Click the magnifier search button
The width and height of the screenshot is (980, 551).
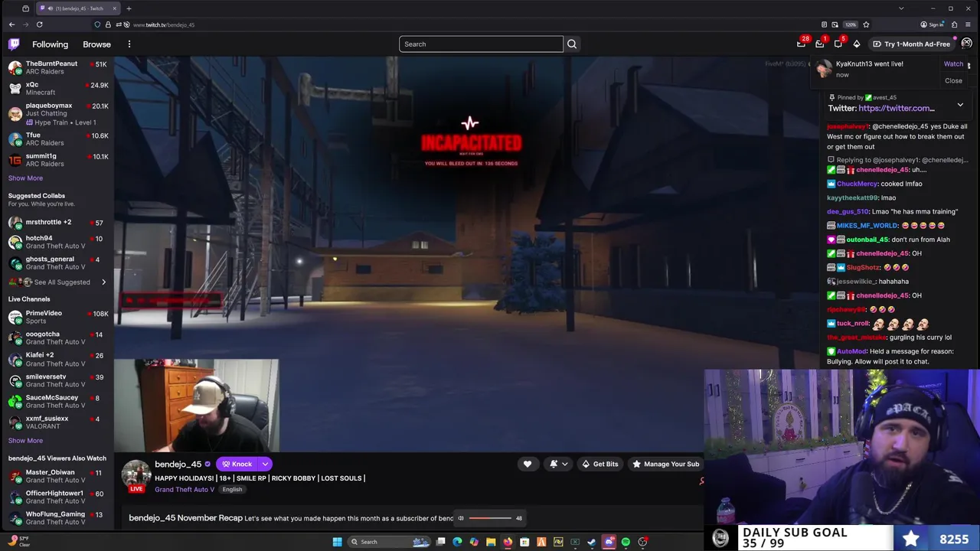572,44
